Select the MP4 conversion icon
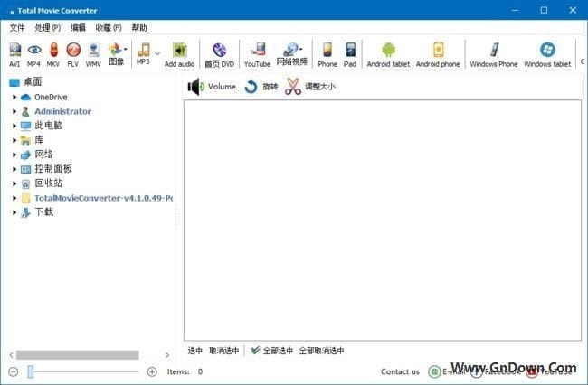Viewport: 588px width, 385px height. point(33,55)
